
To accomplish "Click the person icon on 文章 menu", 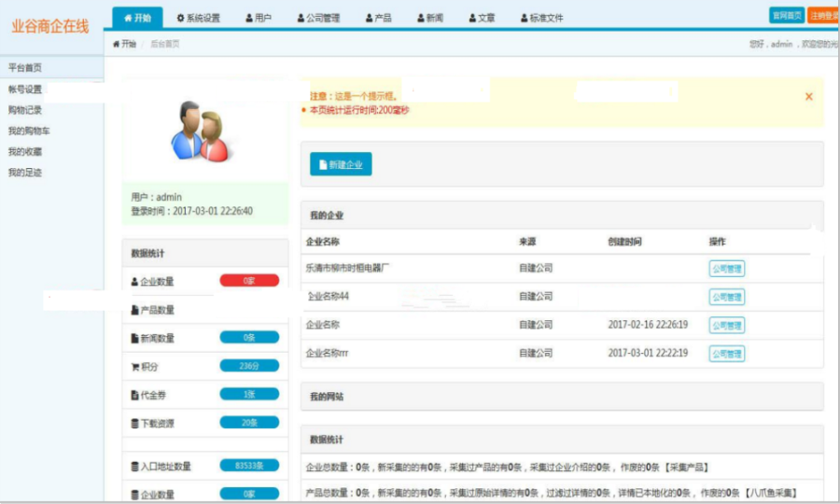I will pyautogui.click(x=472, y=18).
